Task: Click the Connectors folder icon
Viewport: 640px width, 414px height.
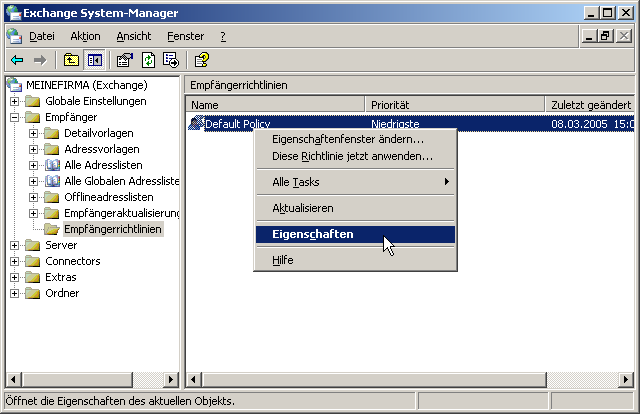Action: (x=33, y=261)
